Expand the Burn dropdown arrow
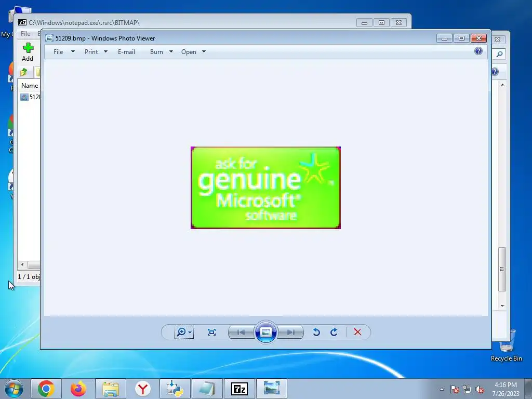The height and width of the screenshot is (399, 532). point(171,52)
